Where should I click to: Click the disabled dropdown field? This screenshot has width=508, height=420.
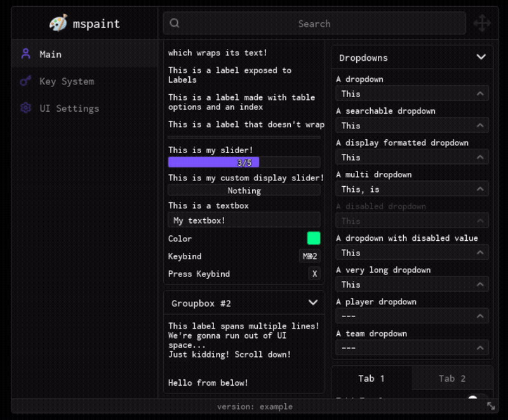tap(412, 220)
